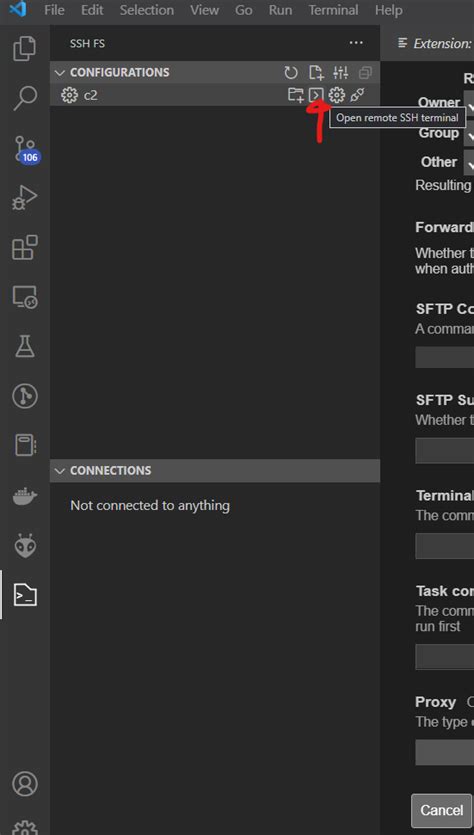The image size is (474, 835).
Task: Click the Cancel button
Action: [x=442, y=811]
